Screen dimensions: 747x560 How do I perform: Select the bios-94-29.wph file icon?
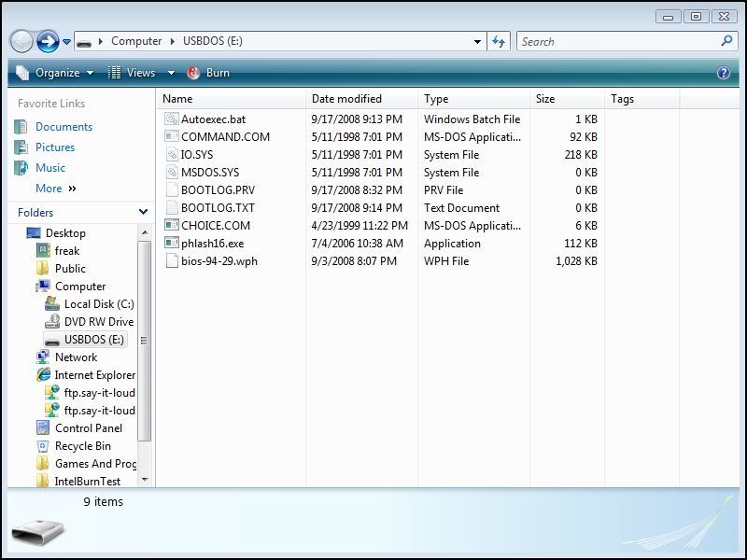[x=172, y=261]
